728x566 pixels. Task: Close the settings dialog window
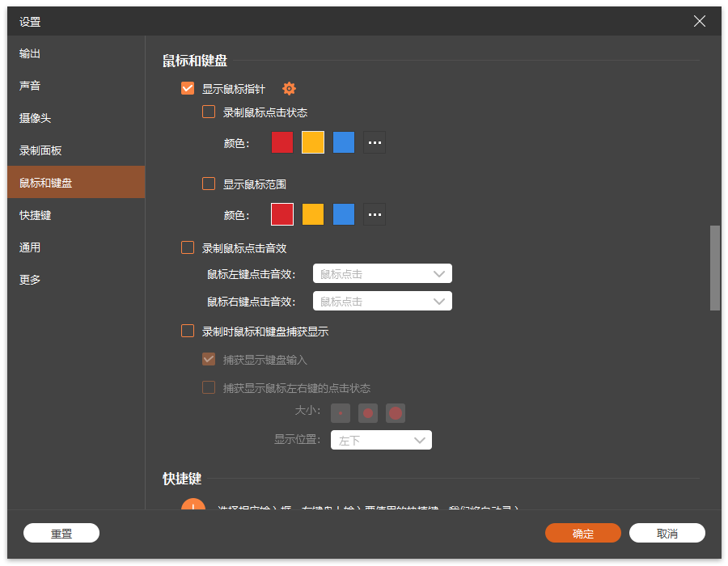click(x=700, y=22)
